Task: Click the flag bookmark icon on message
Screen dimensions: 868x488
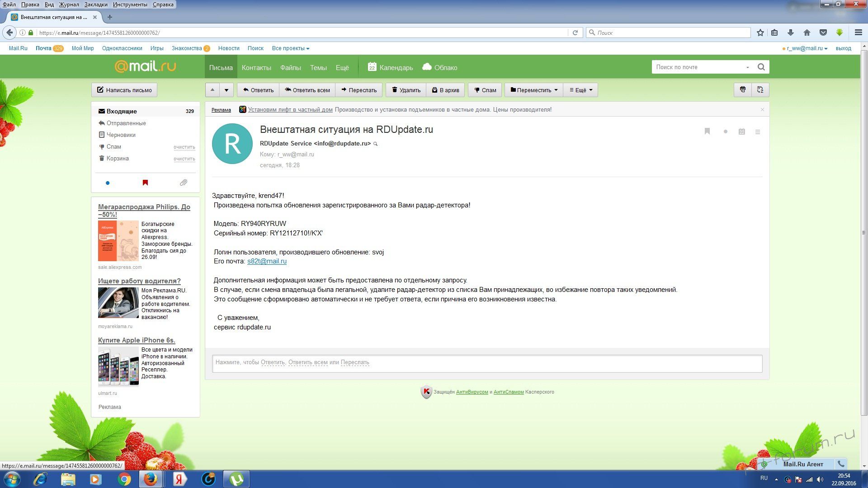Action: click(707, 131)
